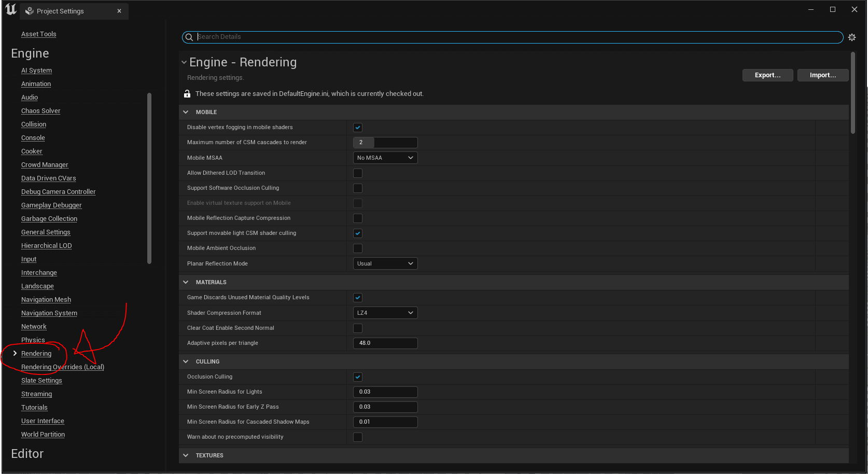Enable Mobile Reflection Capture Compression checkbox

[x=358, y=218]
